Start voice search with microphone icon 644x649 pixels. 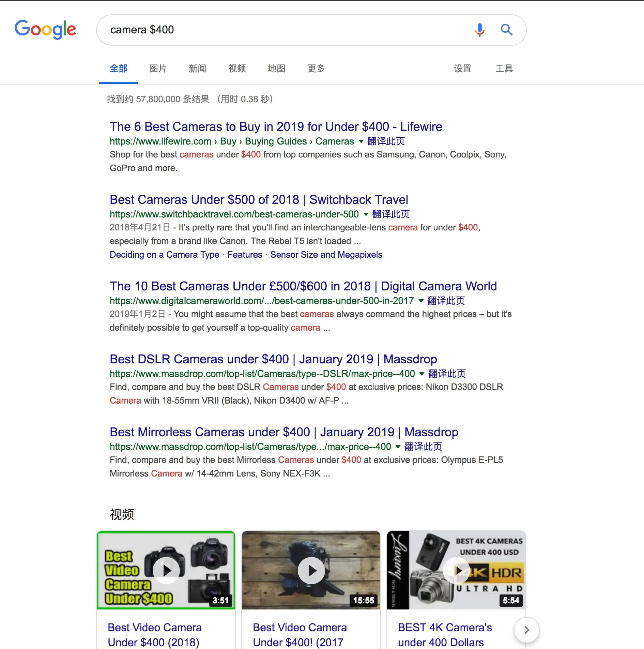[479, 30]
